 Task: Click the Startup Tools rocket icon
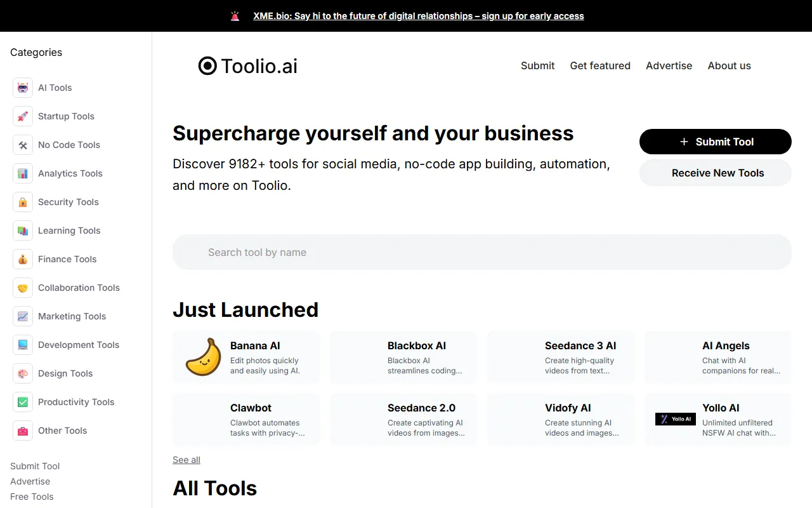pos(23,116)
